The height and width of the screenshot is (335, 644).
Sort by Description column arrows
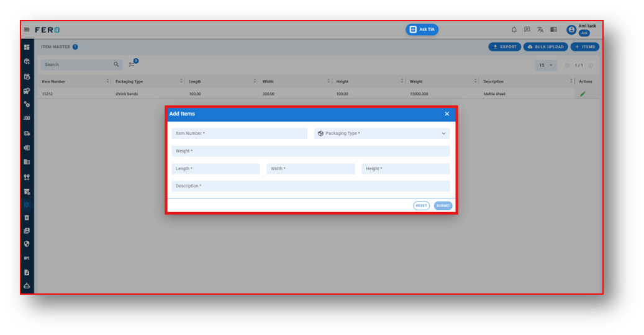click(571, 81)
